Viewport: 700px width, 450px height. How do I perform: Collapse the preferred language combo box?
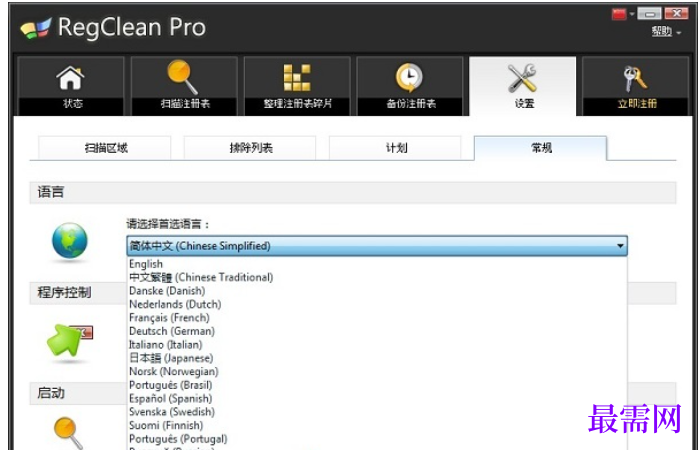pyautogui.click(x=377, y=246)
